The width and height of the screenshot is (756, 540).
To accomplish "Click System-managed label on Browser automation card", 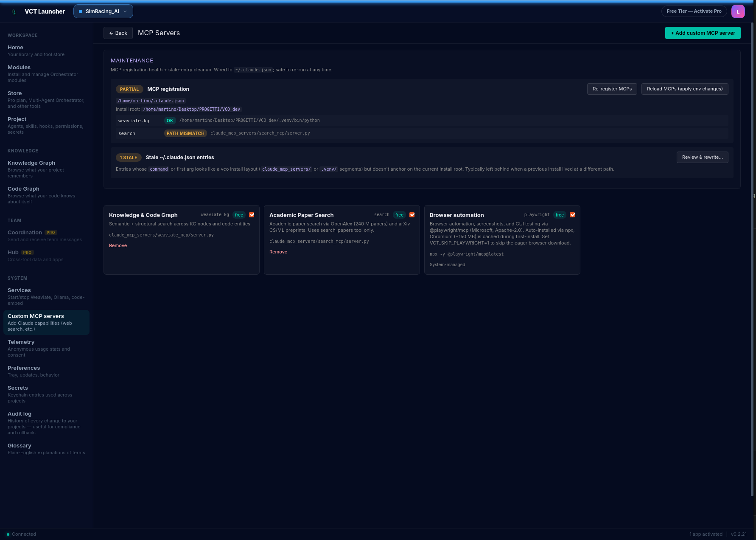I will [x=447, y=265].
